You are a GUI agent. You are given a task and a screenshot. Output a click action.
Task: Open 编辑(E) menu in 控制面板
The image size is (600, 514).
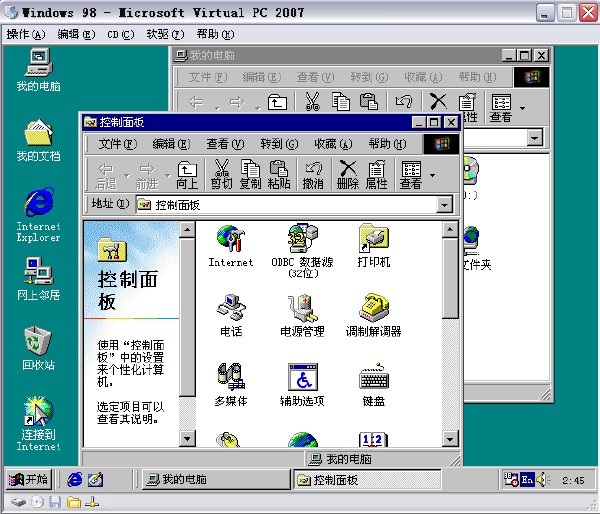point(171,144)
